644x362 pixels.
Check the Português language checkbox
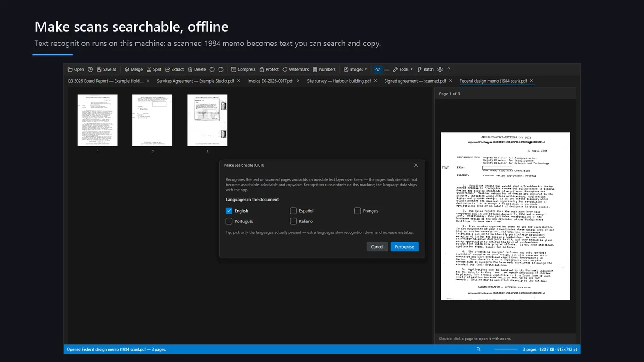[x=229, y=221]
